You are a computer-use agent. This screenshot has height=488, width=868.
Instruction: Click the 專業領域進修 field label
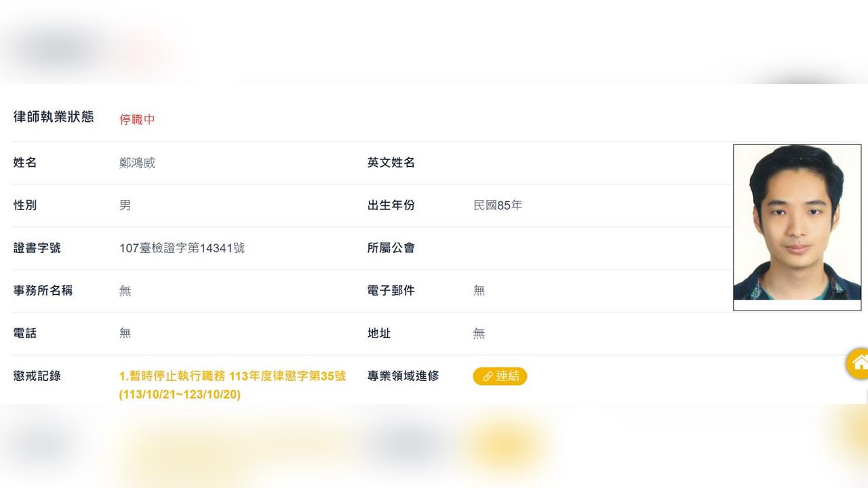(x=405, y=376)
